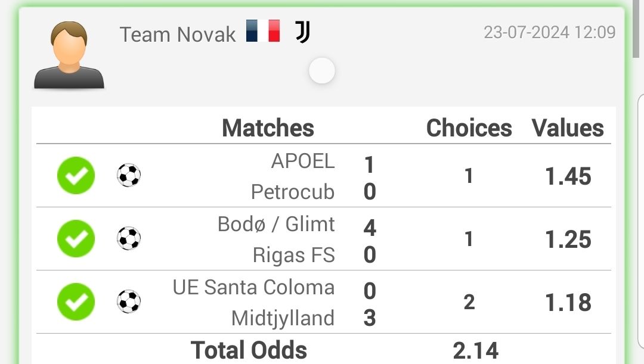Click the soccer ball icon beside Midtjylland
Image resolution: width=644 pixels, height=364 pixels.
click(x=129, y=301)
